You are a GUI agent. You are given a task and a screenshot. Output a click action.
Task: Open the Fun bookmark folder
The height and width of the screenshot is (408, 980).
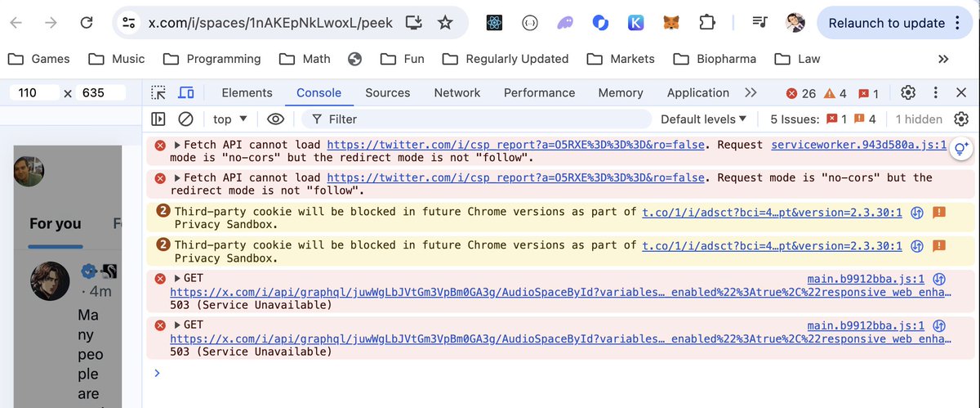(x=402, y=59)
